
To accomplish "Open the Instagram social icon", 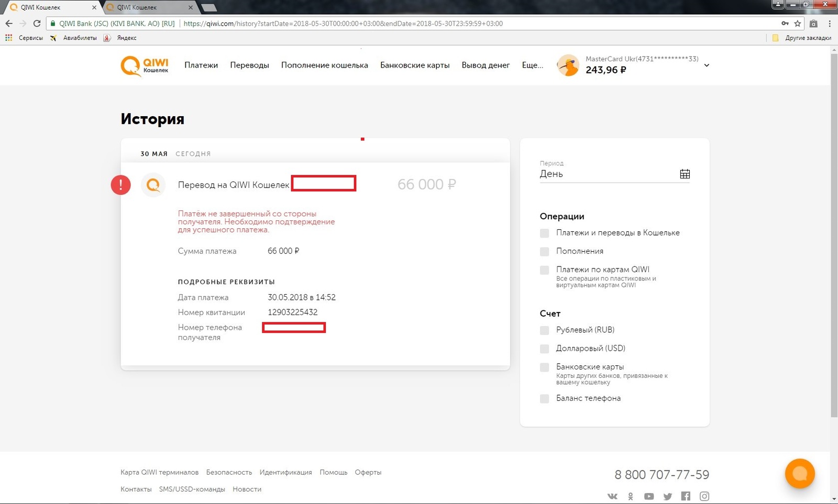I will pyautogui.click(x=704, y=496).
